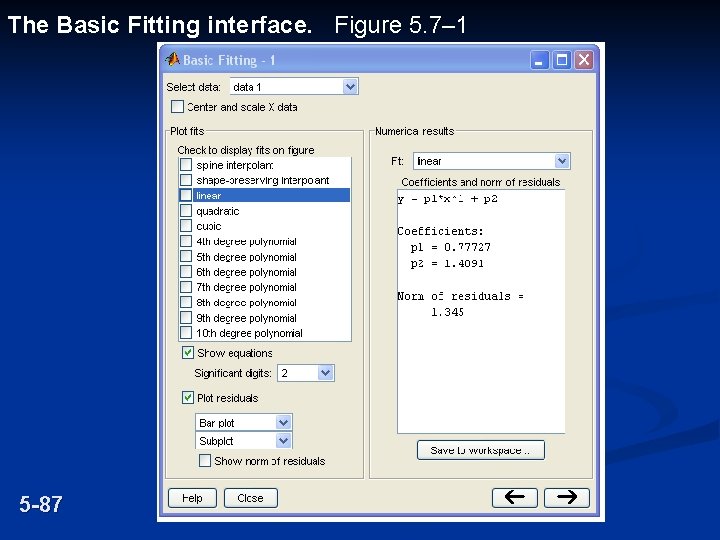The height and width of the screenshot is (540, 720).
Task: Check the spline interpolant fit
Action: click(x=186, y=164)
